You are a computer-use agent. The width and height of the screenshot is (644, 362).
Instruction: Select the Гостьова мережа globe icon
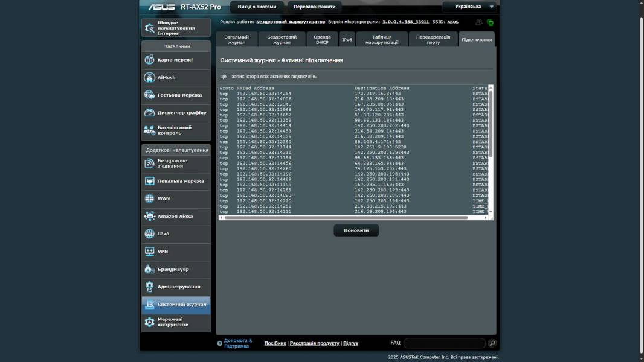[x=149, y=95]
